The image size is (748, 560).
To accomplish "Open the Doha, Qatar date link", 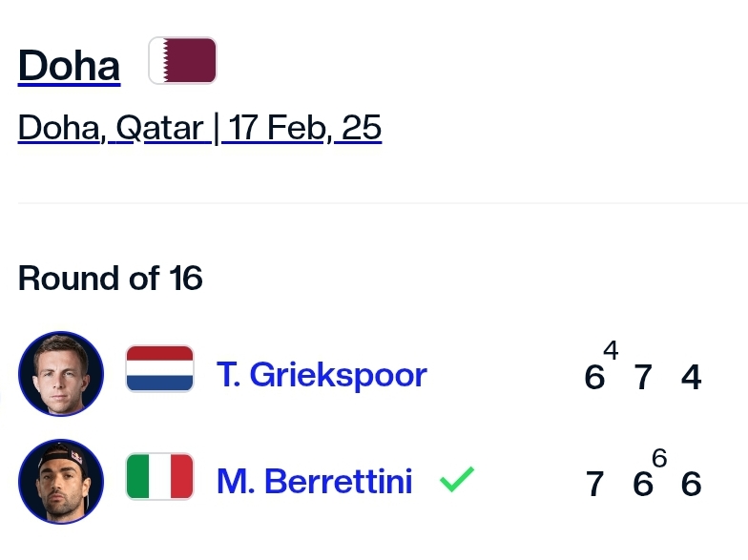I will (199, 128).
